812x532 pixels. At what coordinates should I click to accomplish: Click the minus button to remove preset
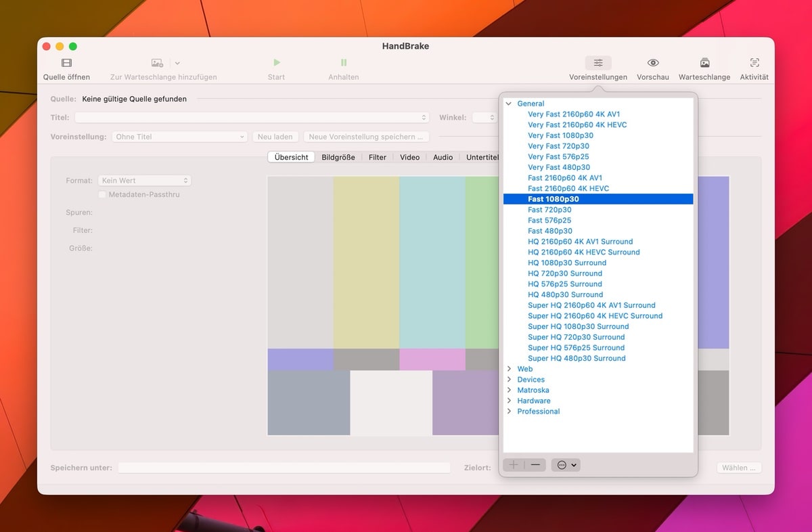[x=535, y=465]
